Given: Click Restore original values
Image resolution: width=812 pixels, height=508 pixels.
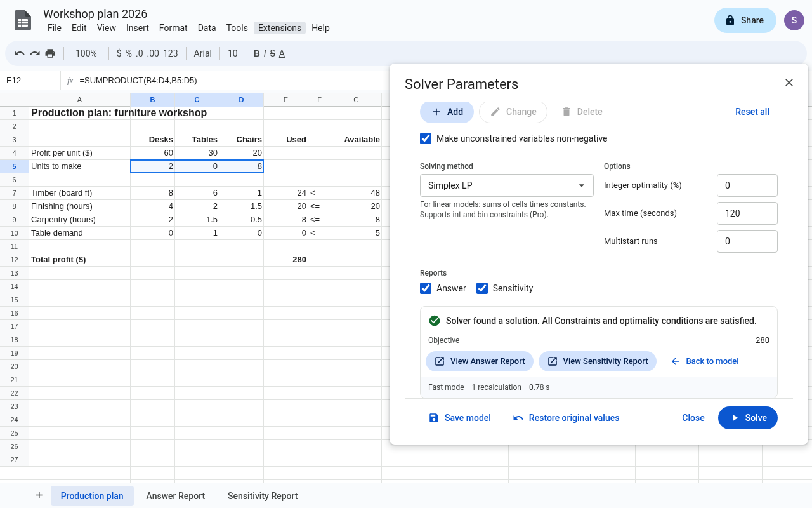Looking at the screenshot, I should pos(566,418).
